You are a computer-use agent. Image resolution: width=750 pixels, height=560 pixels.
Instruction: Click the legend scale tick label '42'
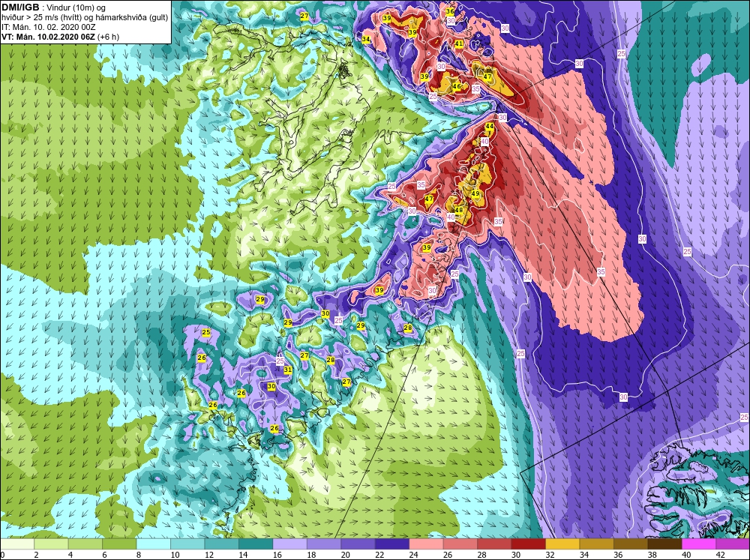click(x=720, y=555)
